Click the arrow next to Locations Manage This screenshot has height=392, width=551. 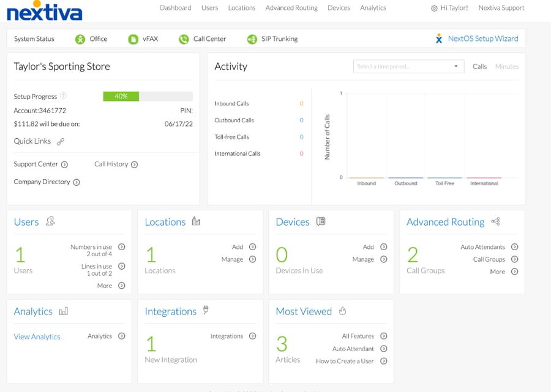[x=252, y=259]
